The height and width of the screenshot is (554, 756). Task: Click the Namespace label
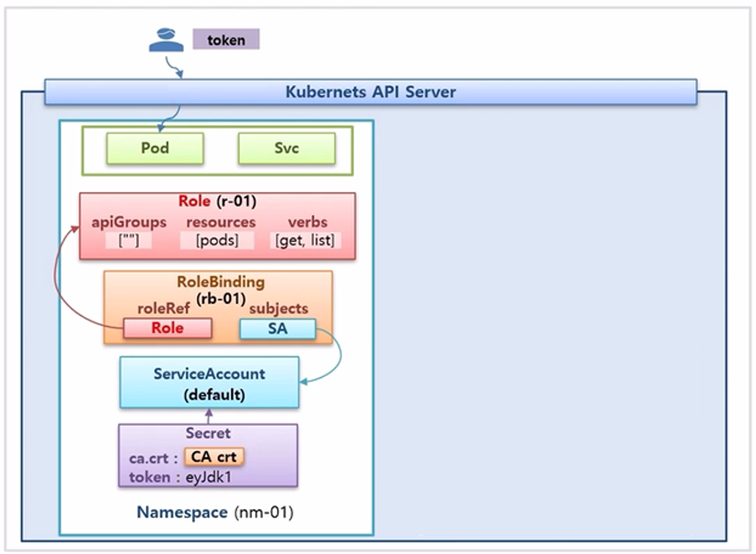(182, 512)
